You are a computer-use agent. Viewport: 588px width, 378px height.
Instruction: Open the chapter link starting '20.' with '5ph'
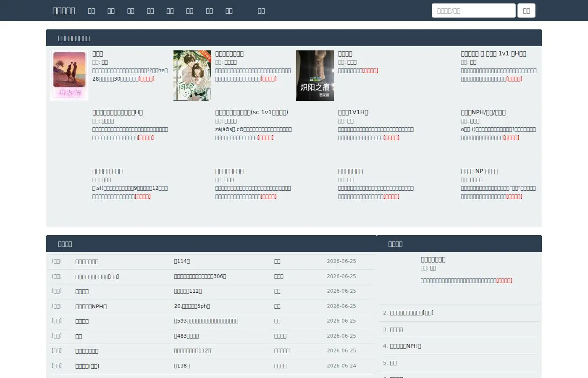point(192,306)
